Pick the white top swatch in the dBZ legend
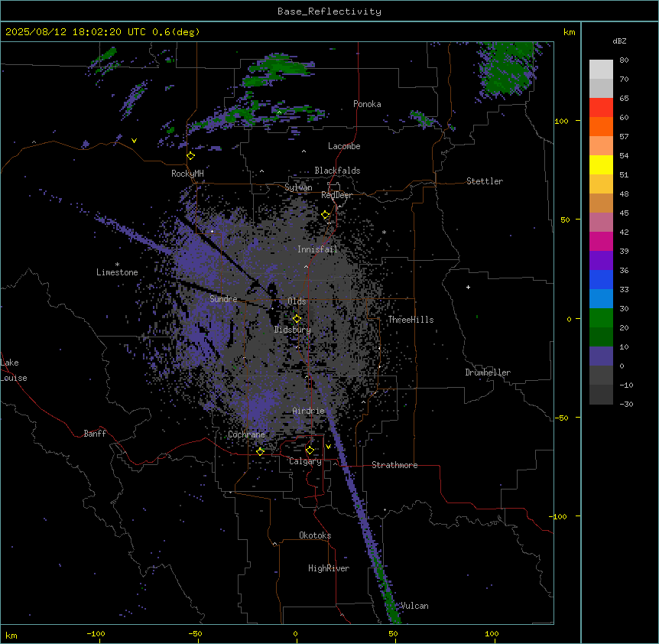Viewport: 659px width, 644px height. [601, 70]
